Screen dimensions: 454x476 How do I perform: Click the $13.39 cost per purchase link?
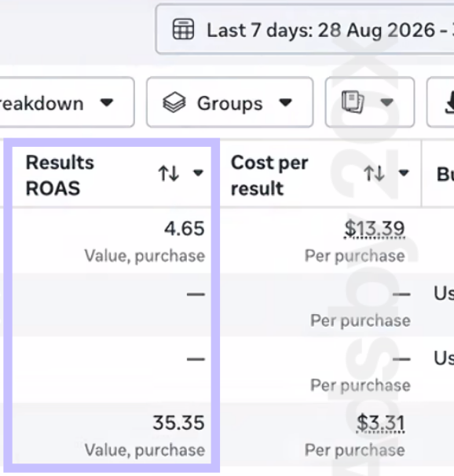[x=375, y=229]
